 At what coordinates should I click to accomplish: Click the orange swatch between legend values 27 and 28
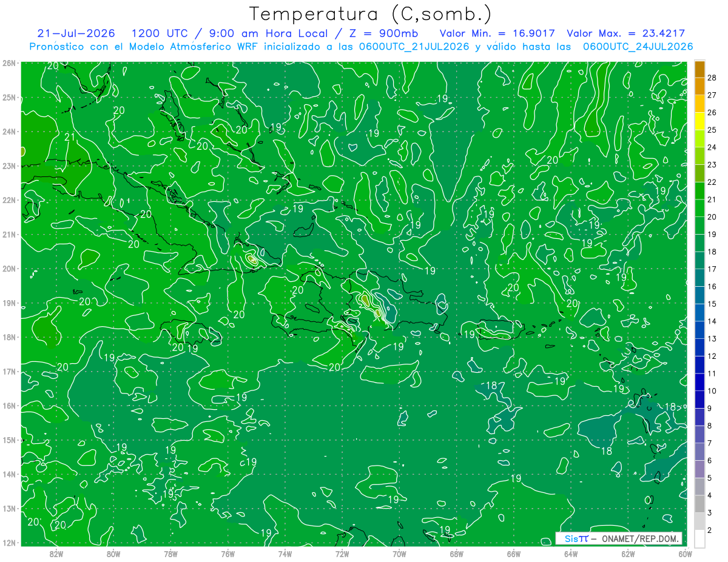(x=699, y=86)
